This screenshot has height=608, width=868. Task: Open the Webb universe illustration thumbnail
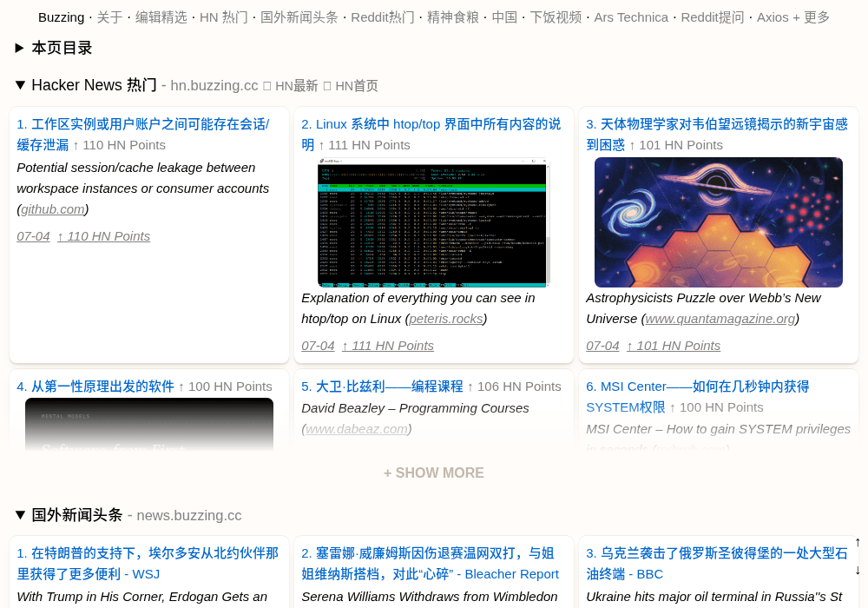tap(719, 222)
